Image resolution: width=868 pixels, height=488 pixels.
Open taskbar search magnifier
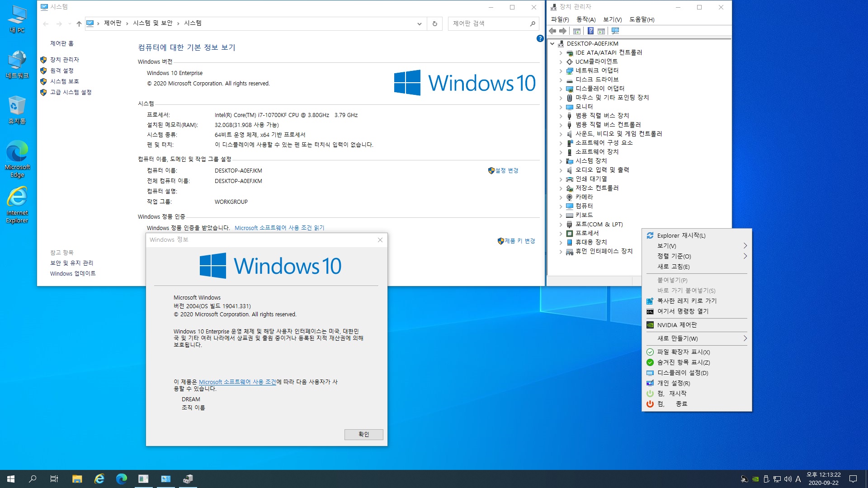pyautogui.click(x=33, y=479)
